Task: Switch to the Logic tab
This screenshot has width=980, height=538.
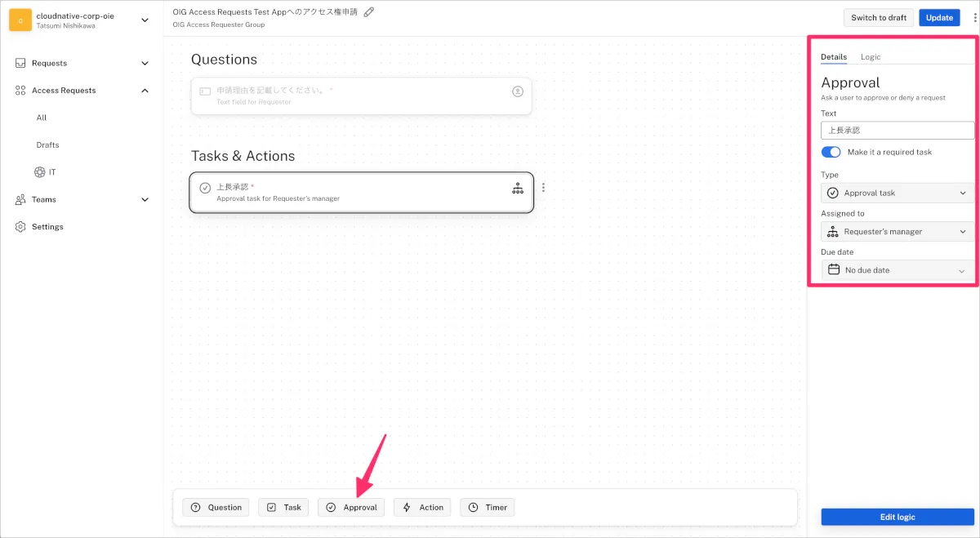Action: pos(871,57)
